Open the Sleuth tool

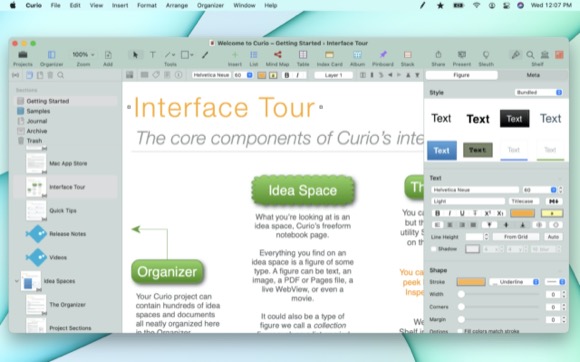tap(486, 55)
